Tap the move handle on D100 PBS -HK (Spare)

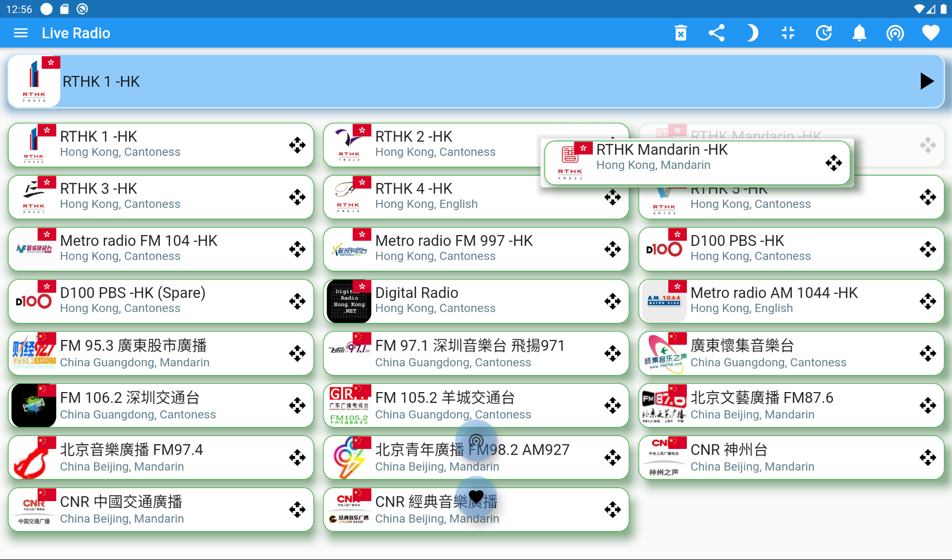tap(297, 302)
